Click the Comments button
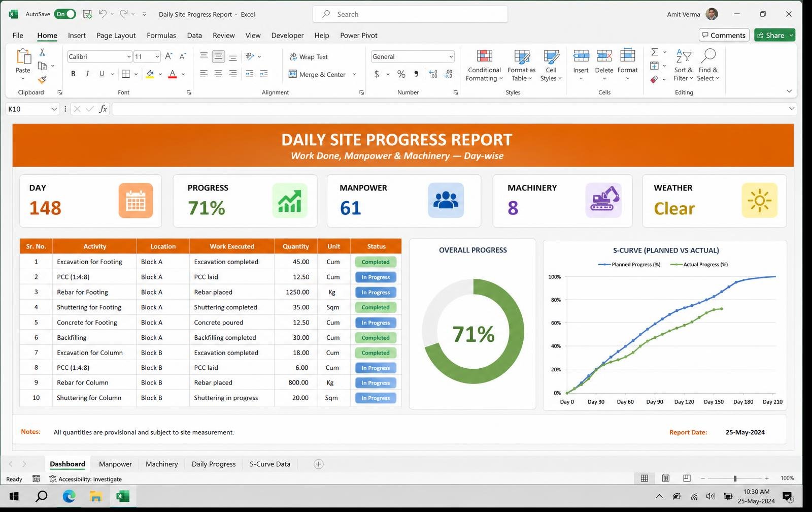812x512 pixels. coord(724,35)
